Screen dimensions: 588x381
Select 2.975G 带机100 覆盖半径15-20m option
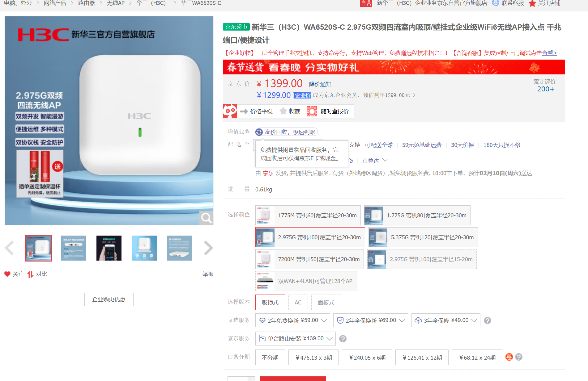point(422,259)
